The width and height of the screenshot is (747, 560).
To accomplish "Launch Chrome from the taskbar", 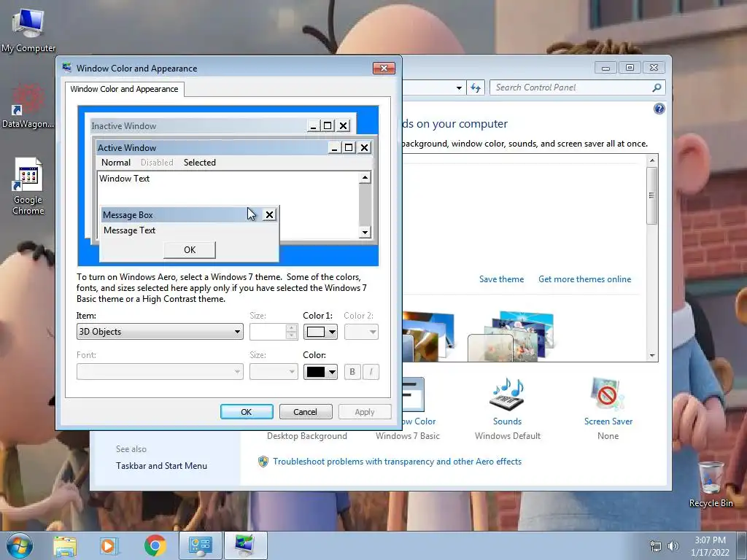I will 155,545.
